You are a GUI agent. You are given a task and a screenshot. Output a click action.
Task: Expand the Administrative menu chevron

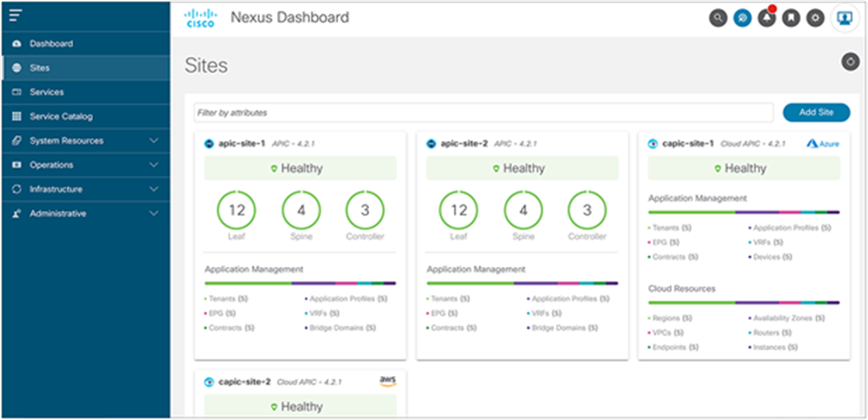coord(154,214)
